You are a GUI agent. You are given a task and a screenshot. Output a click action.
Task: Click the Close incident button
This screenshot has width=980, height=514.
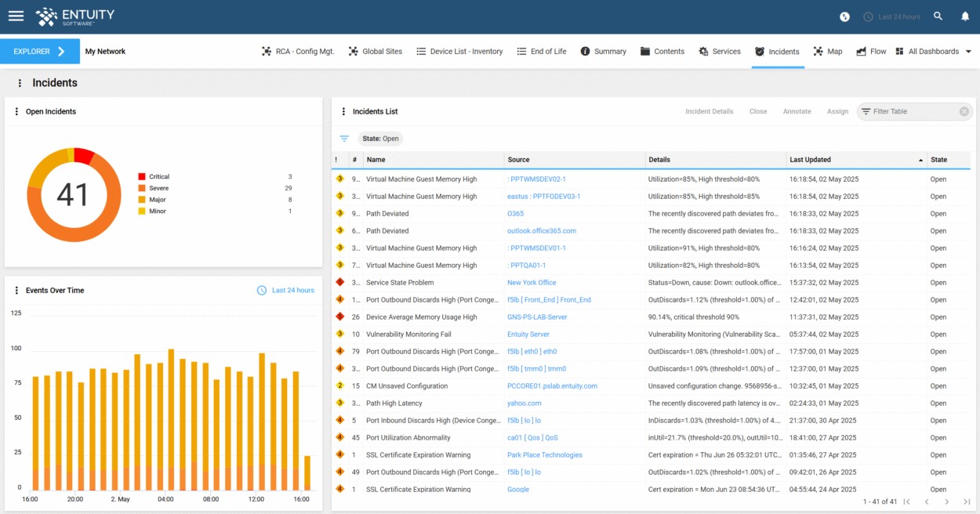pos(758,112)
